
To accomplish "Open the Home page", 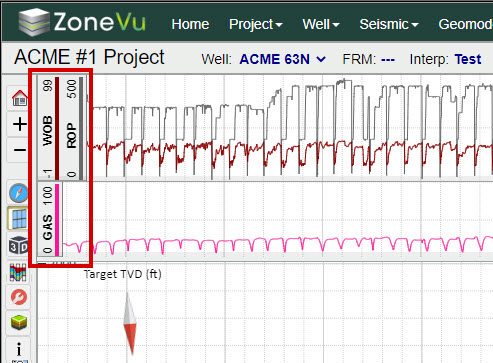I will click(190, 24).
